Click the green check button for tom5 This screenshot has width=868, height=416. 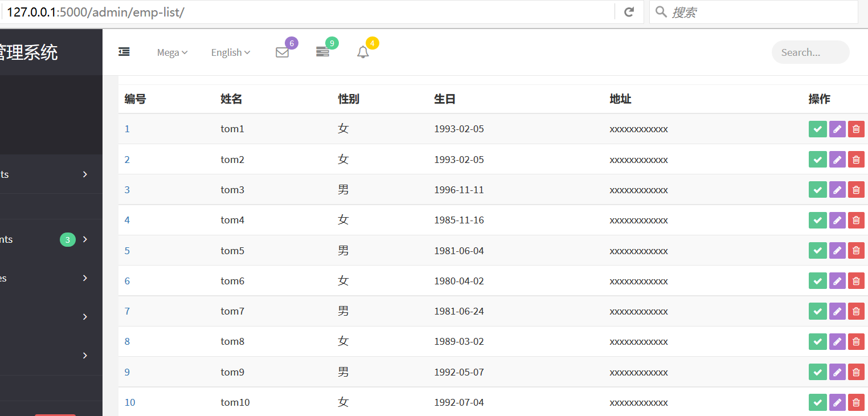pyautogui.click(x=818, y=250)
